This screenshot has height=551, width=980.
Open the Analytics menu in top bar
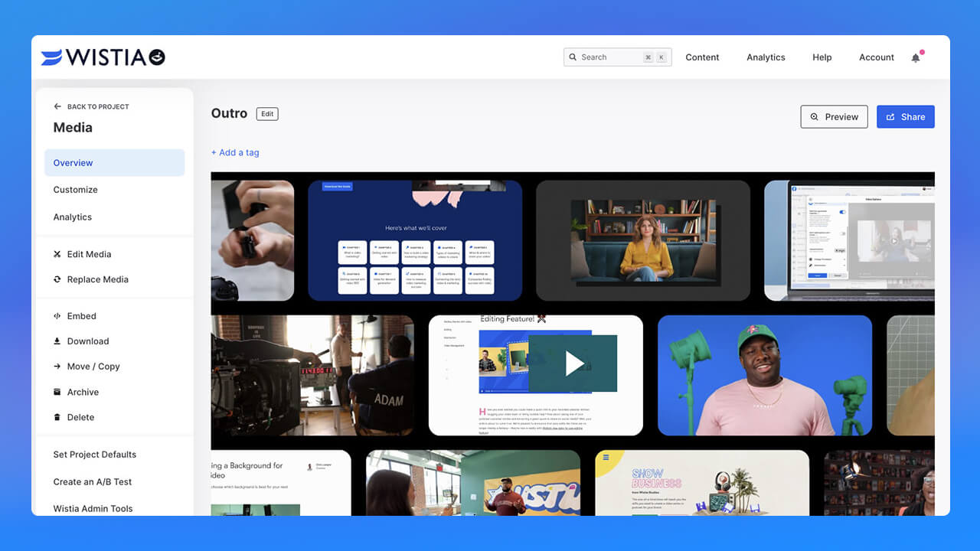tap(766, 57)
